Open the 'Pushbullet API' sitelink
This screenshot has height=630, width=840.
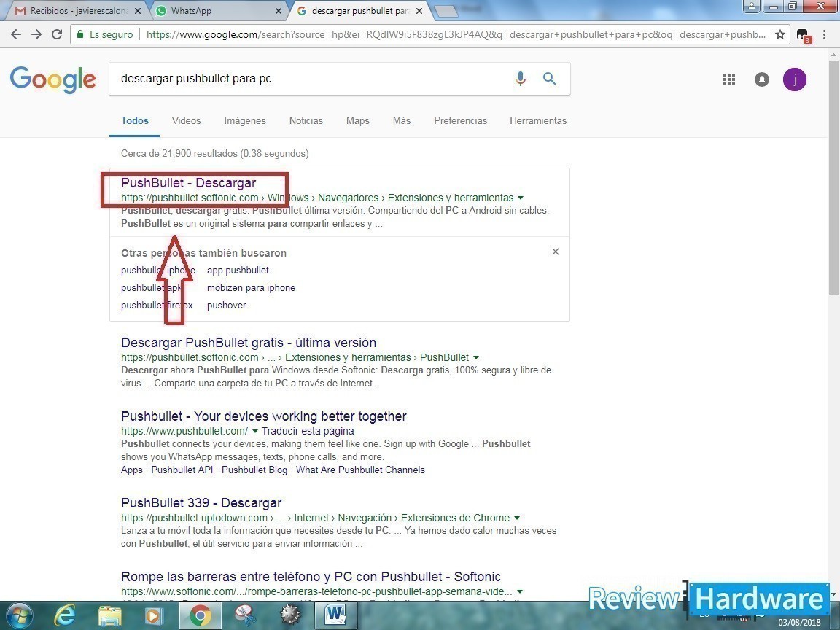pos(182,470)
